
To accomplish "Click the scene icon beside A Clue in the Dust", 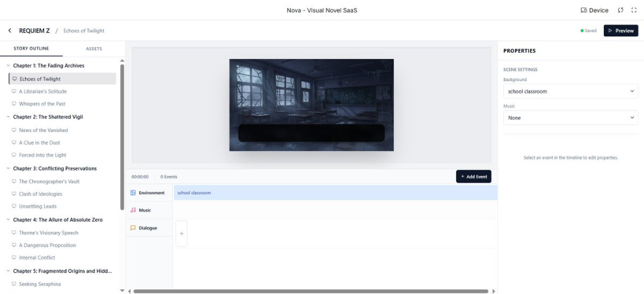I will coord(14,143).
